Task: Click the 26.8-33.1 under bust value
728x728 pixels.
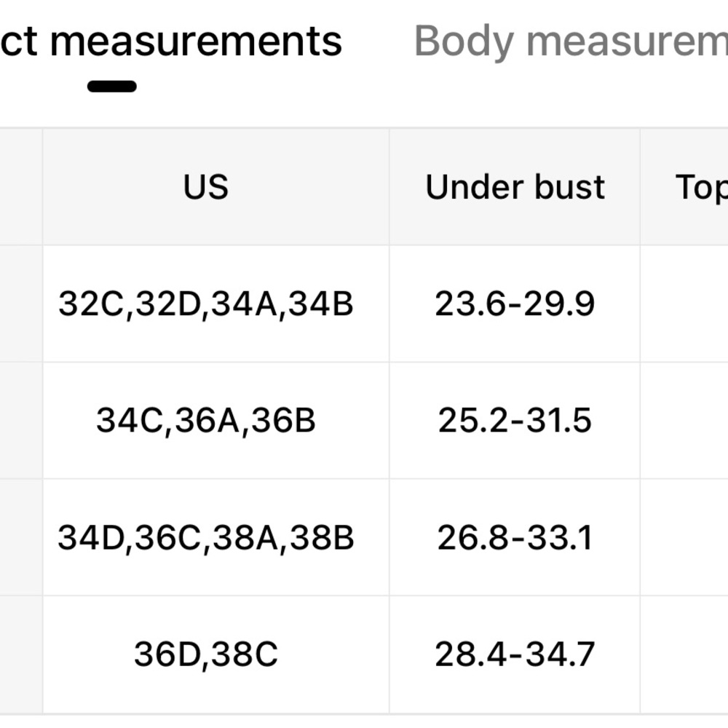Action: pos(515,538)
